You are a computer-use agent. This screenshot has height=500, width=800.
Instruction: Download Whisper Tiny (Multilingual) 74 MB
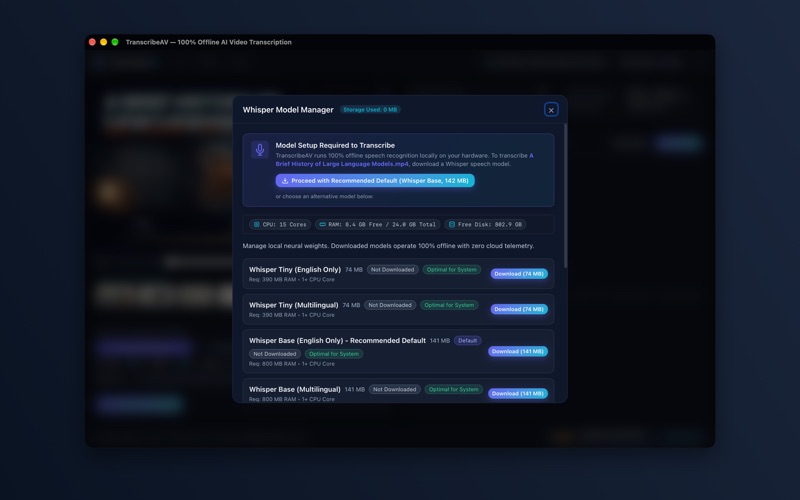(x=519, y=309)
